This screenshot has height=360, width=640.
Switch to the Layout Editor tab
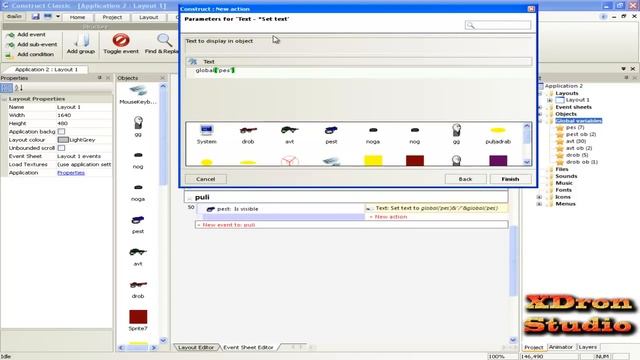tap(196, 347)
